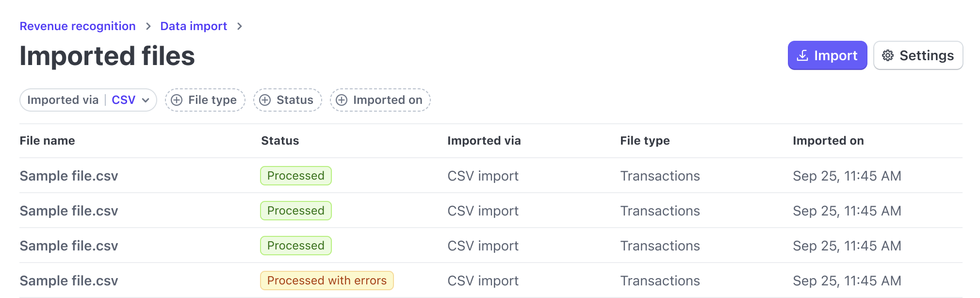Image resolution: width=980 pixels, height=298 pixels.
Task: Click the Imported on column header
Action: (828, 141)
